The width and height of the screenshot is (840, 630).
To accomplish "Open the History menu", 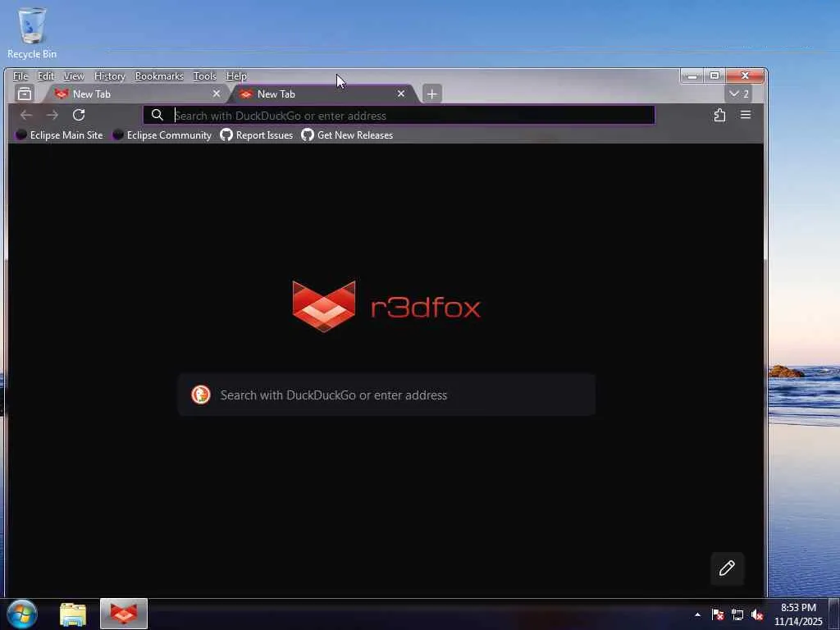I will pyautogui.click(x=109, y=76).
